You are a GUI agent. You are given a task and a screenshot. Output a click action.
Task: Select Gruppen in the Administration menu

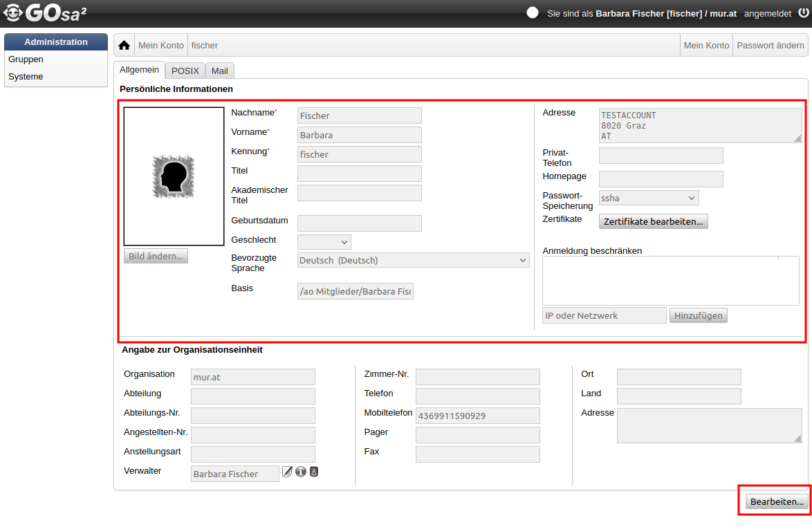click(x=26, y=59)
